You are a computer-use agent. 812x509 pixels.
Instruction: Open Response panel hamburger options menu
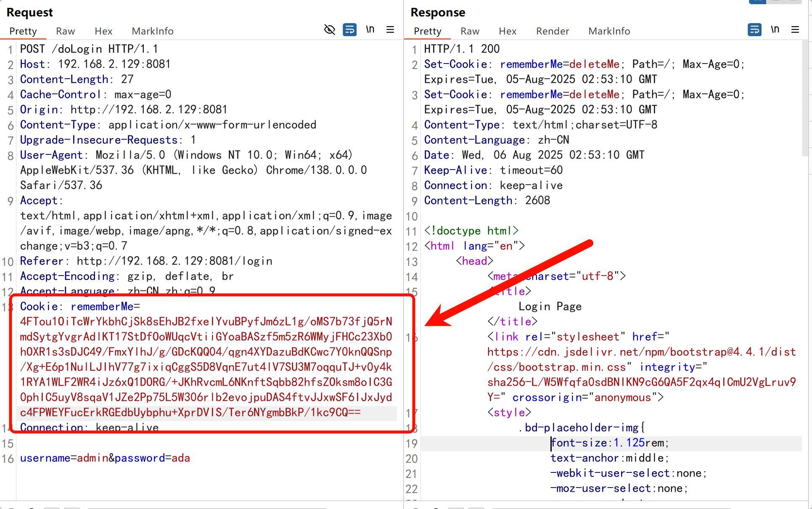[795, 29]
